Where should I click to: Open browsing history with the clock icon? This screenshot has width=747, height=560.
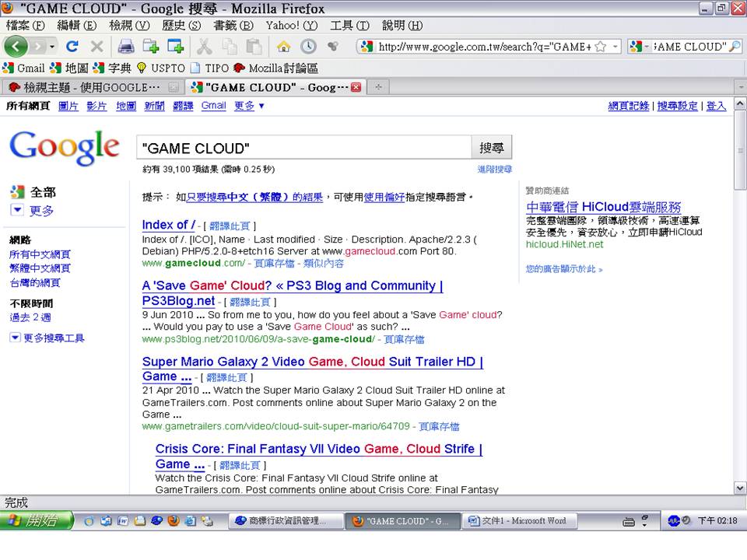coord(308,46)
